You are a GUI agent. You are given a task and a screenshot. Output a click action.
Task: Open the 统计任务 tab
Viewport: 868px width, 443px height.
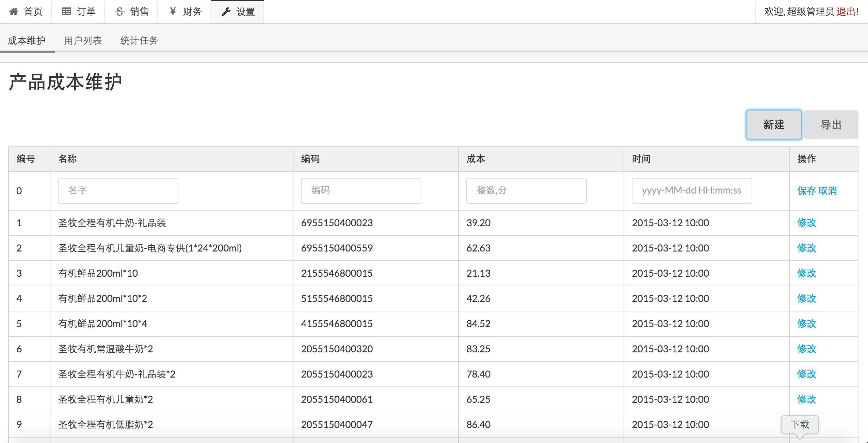[139, 41]
